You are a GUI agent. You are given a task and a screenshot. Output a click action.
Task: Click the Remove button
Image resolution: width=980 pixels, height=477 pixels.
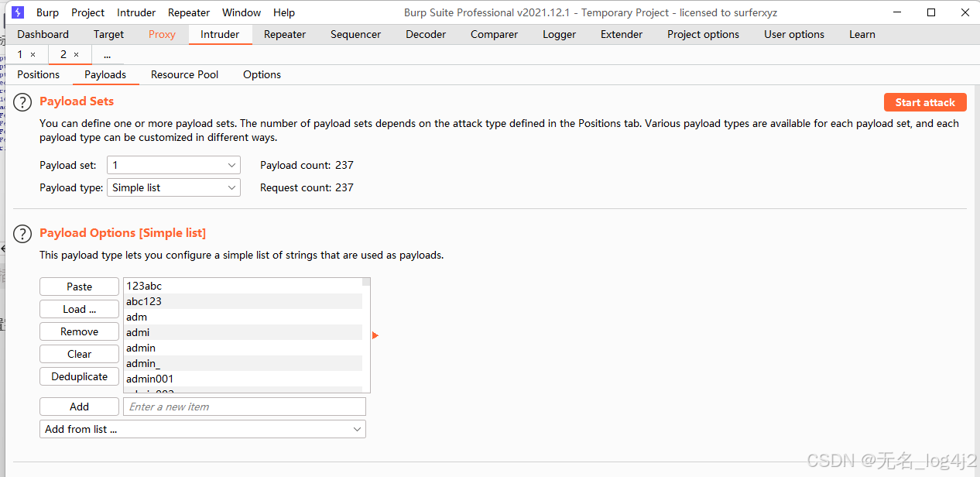click(79, 331)
